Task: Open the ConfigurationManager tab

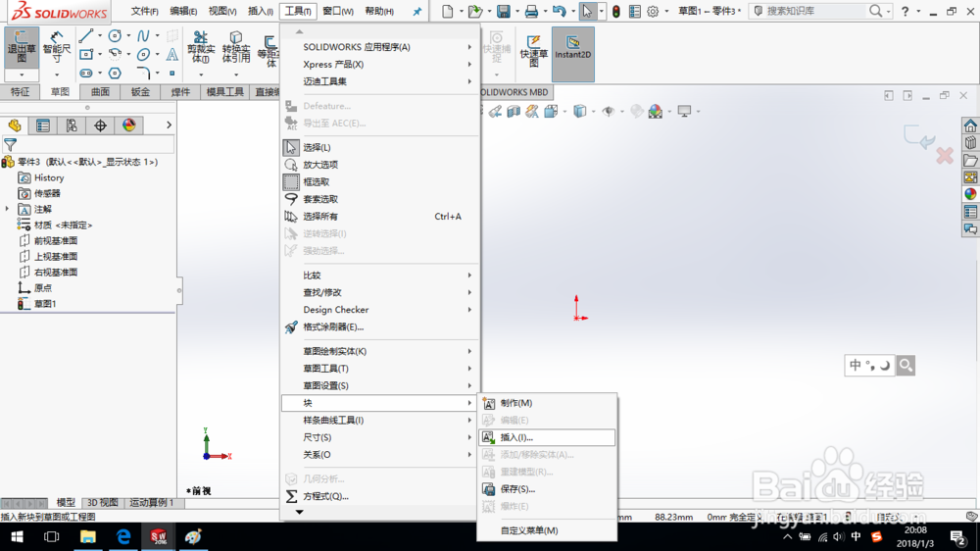Action: click(72, 125)
